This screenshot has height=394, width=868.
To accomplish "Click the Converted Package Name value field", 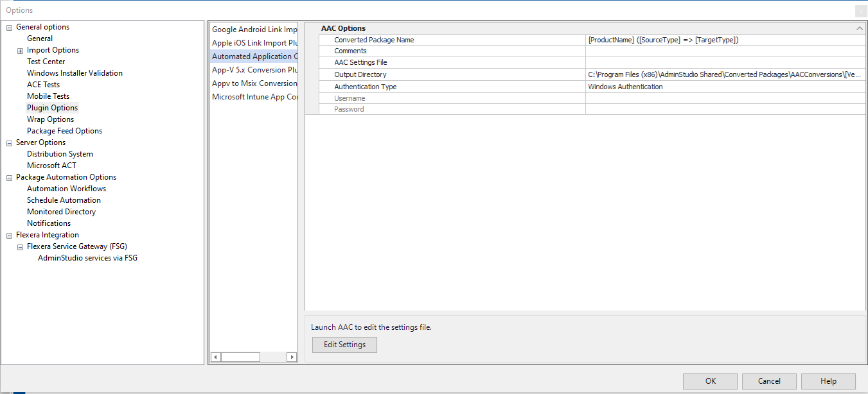I will point(725,40).
